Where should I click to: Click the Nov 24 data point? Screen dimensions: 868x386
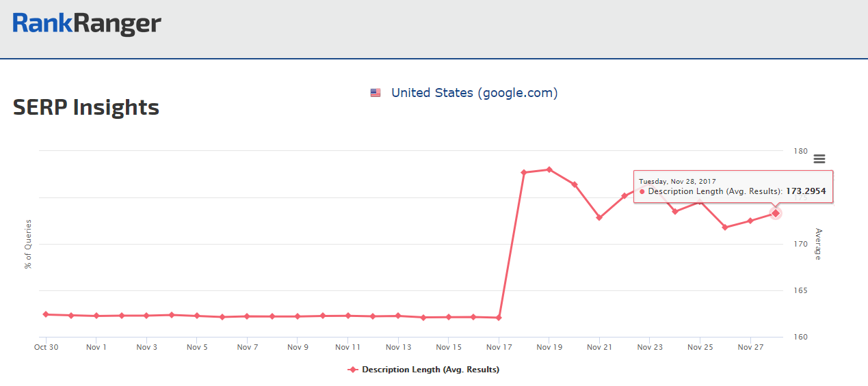pos(675,211)
